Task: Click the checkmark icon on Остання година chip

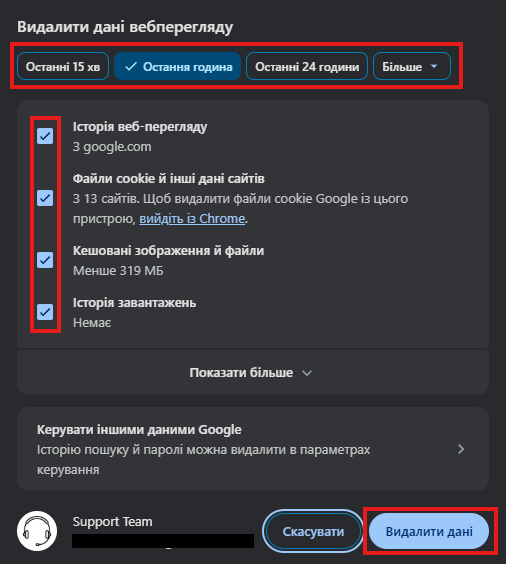Action: [x=131, y=67]
